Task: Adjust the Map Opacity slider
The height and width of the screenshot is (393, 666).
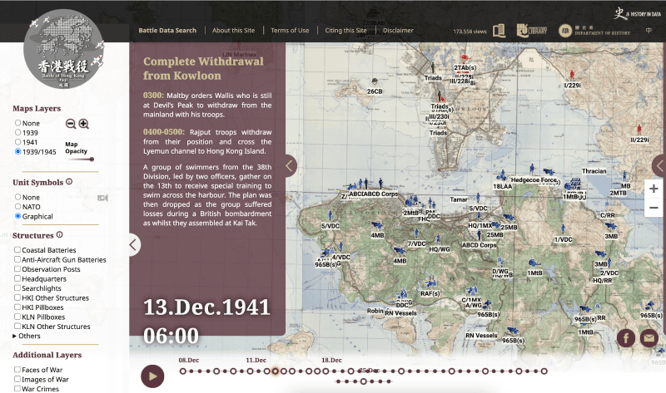Action: [82, 159]
